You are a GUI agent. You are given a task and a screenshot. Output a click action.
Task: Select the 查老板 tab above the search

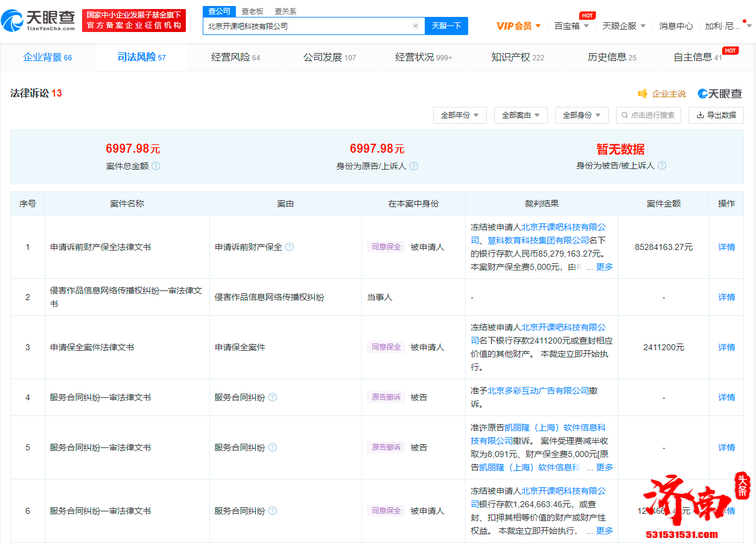252,11
